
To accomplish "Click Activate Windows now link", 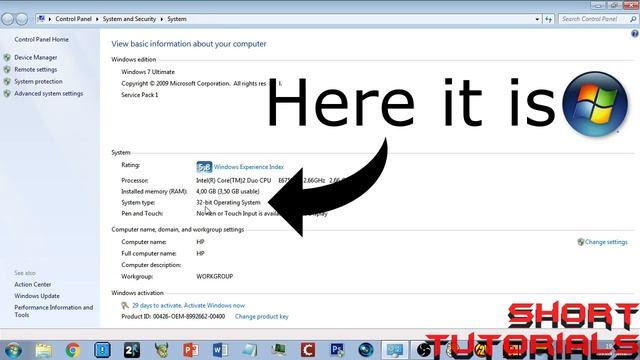I will 214,305.
